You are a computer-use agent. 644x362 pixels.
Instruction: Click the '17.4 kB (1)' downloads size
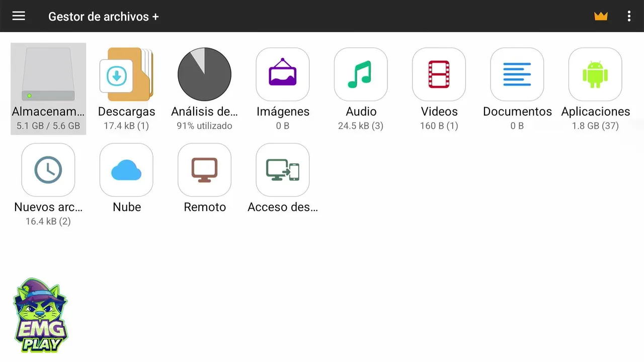pos(126,126)
